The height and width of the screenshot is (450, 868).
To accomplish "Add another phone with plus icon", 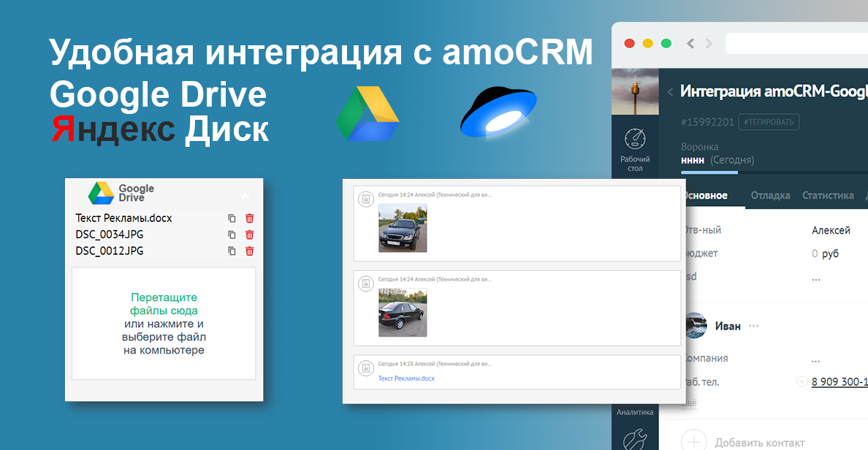I will (802, 381).
